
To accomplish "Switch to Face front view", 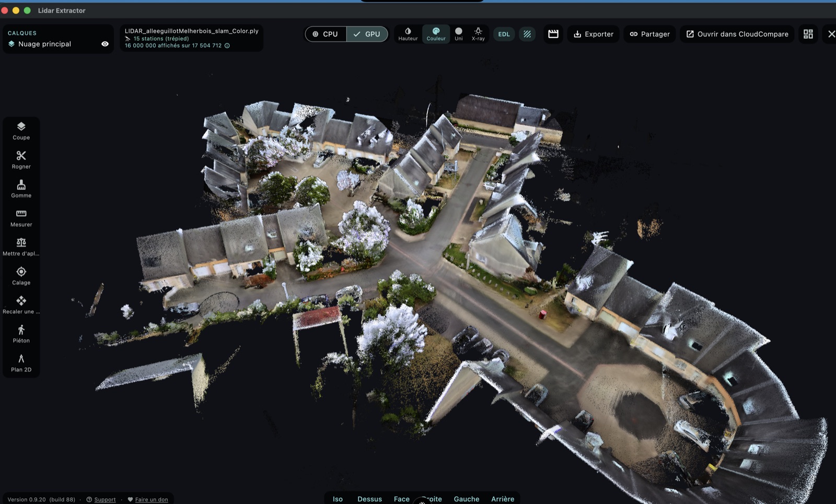I will coord(401,499).
